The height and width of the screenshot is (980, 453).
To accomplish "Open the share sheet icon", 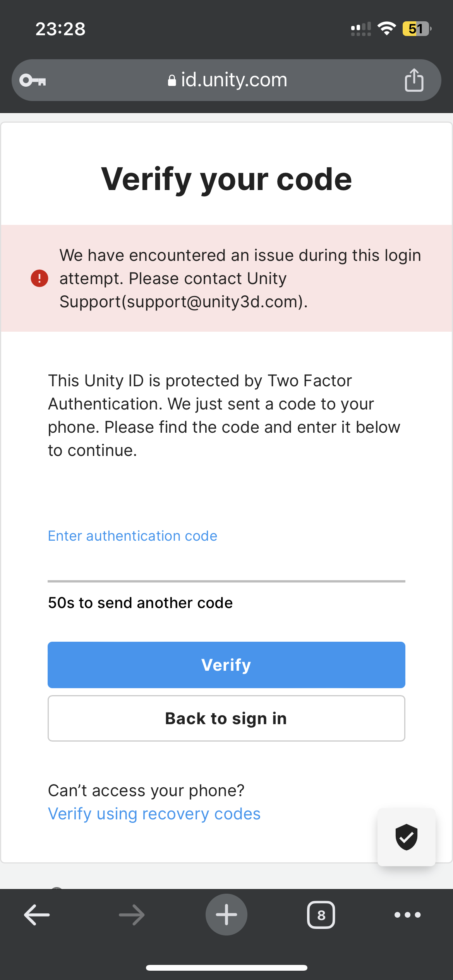I will (414, 80).
